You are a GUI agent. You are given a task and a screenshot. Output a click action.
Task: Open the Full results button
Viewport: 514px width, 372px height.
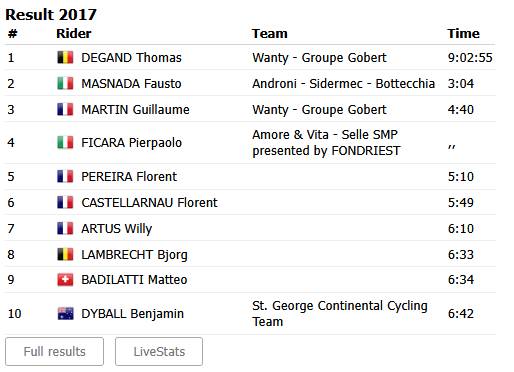point(54,351)
